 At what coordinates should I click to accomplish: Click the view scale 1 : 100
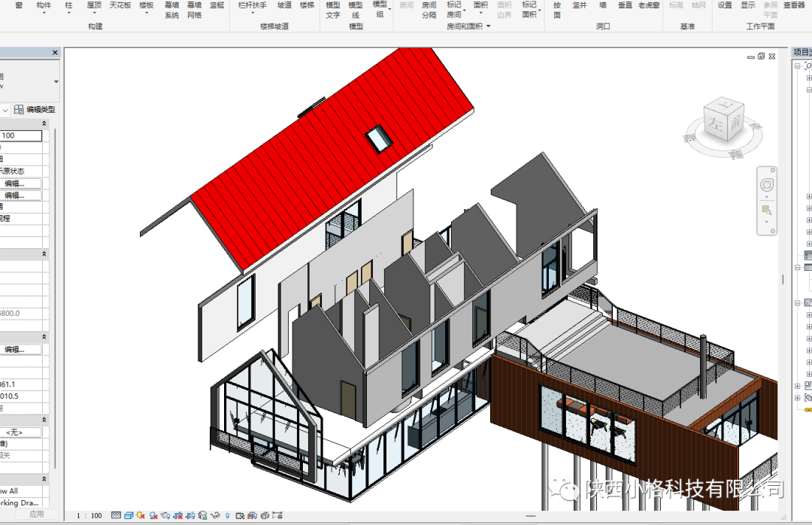click(89, 516)
